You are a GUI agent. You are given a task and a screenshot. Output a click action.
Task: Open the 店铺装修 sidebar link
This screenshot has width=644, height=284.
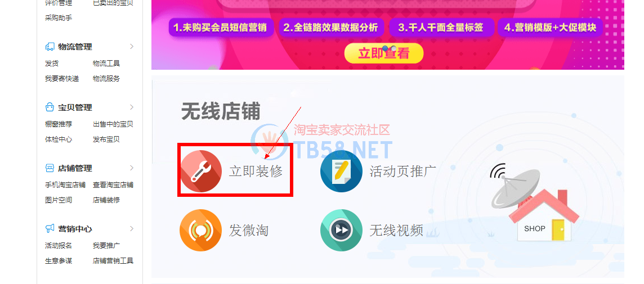[106, 200]
